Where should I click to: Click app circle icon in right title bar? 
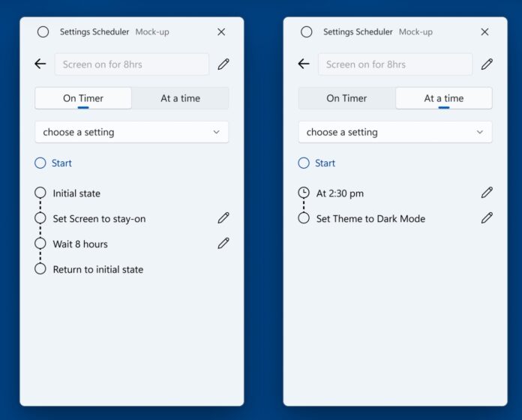pos(306,32)
